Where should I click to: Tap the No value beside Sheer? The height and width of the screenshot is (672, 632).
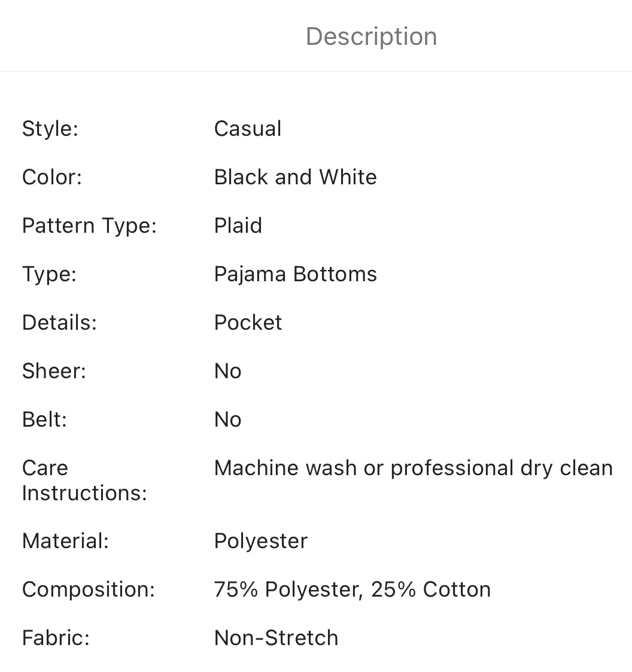(x=228, y=371)
